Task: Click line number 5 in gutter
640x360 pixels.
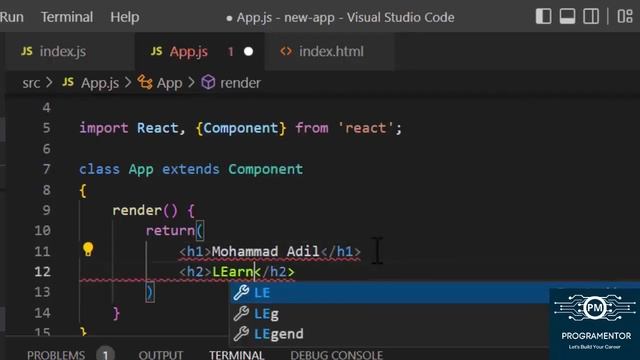Action: pyautogui.click(x=46, y=128)
